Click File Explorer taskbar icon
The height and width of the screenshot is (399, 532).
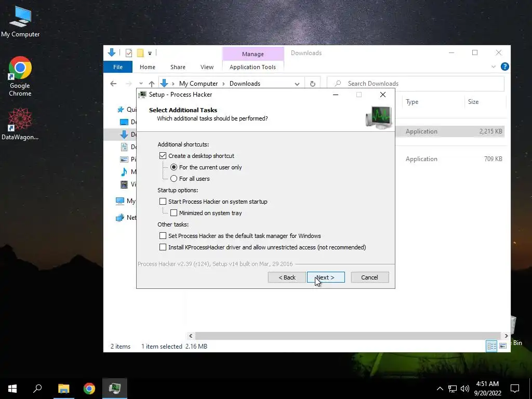(x=63, y=389)
